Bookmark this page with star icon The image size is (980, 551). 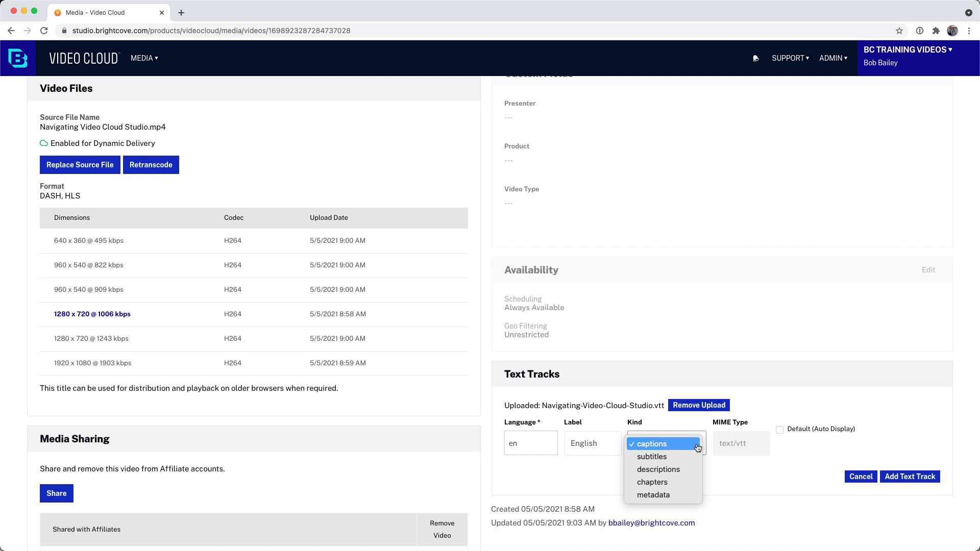coord(899,31)
